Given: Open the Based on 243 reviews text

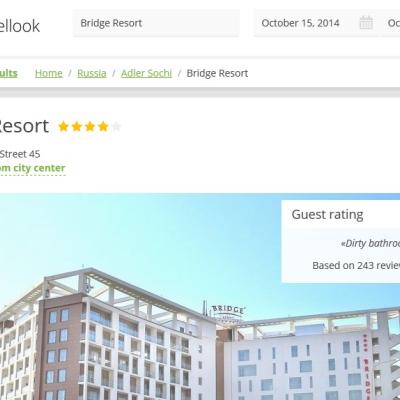Looking at the screenshot, I should point(356,265).
